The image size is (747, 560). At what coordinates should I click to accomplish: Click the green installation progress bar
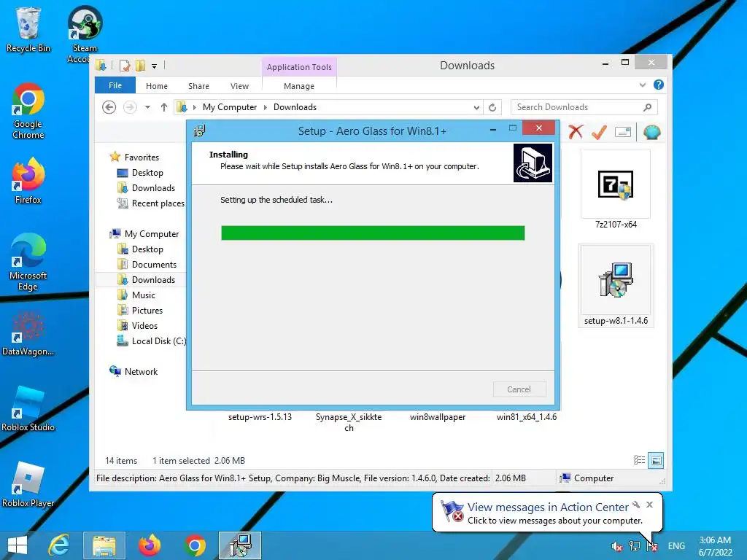pyautogui.click(x=373, y=233)
